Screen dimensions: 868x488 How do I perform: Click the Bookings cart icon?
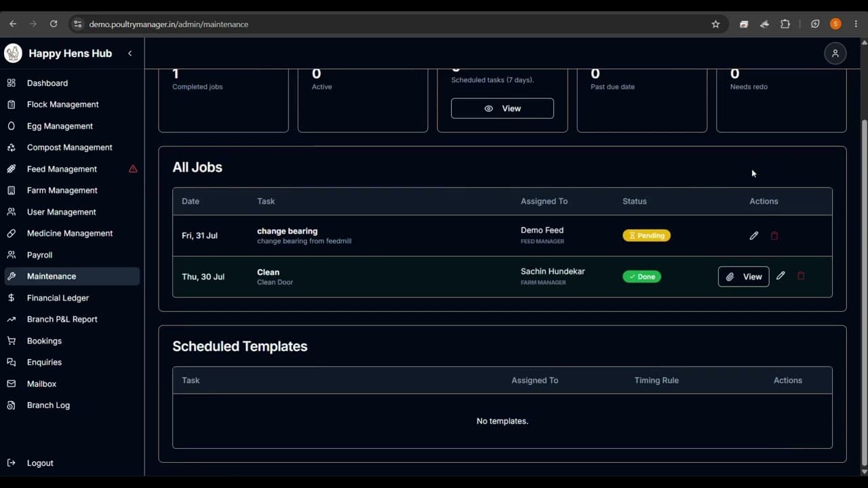tap(12, 341)
